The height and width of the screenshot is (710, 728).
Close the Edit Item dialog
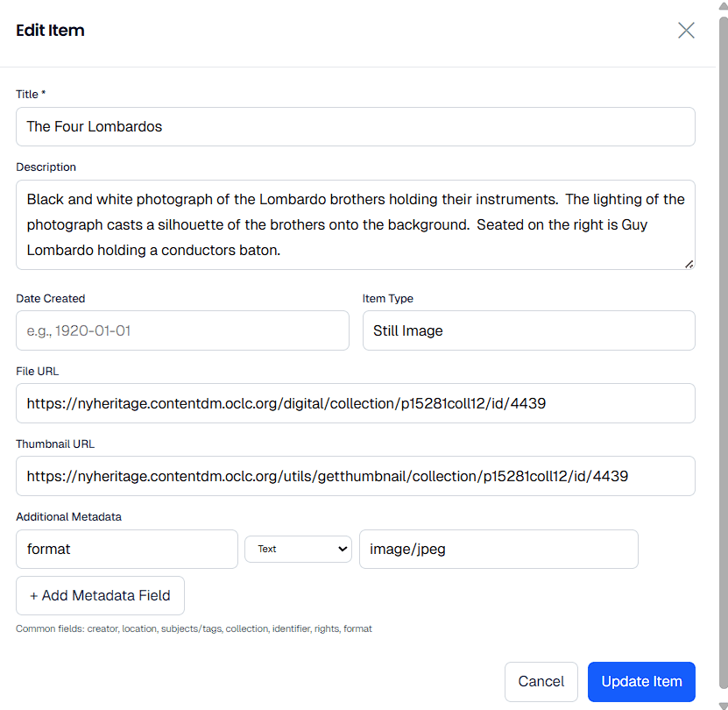686,30
